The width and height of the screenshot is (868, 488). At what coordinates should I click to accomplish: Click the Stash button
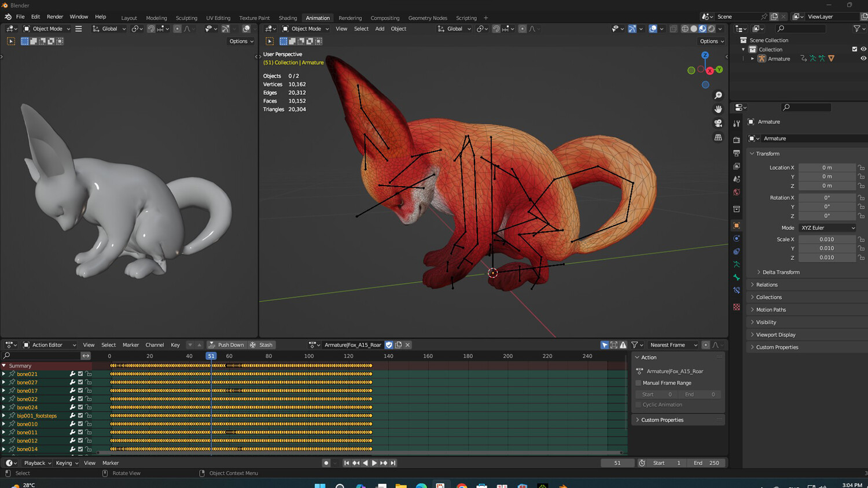(262, 345)
